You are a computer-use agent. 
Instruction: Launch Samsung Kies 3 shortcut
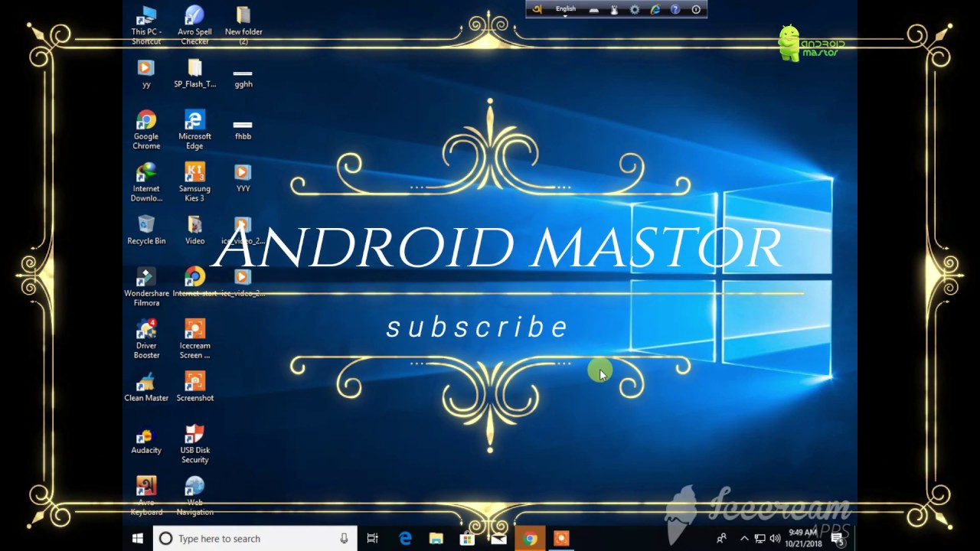194,182
